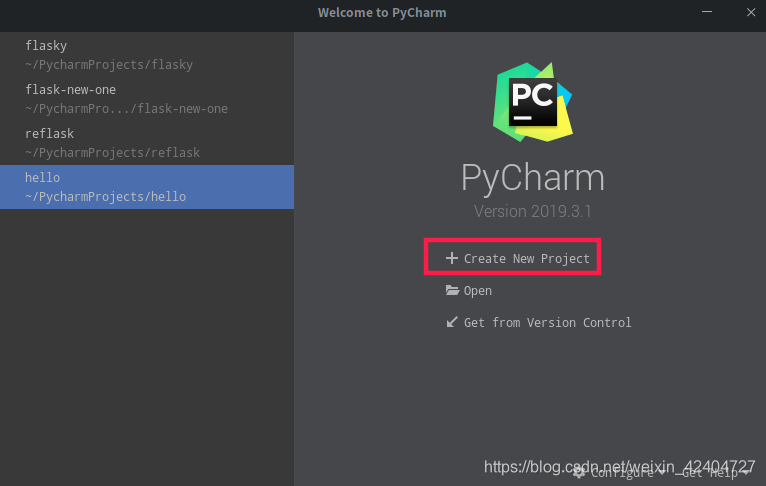Open the Configure dropdown menu
The height and width of the screenshot is (486, 766).
619,472
